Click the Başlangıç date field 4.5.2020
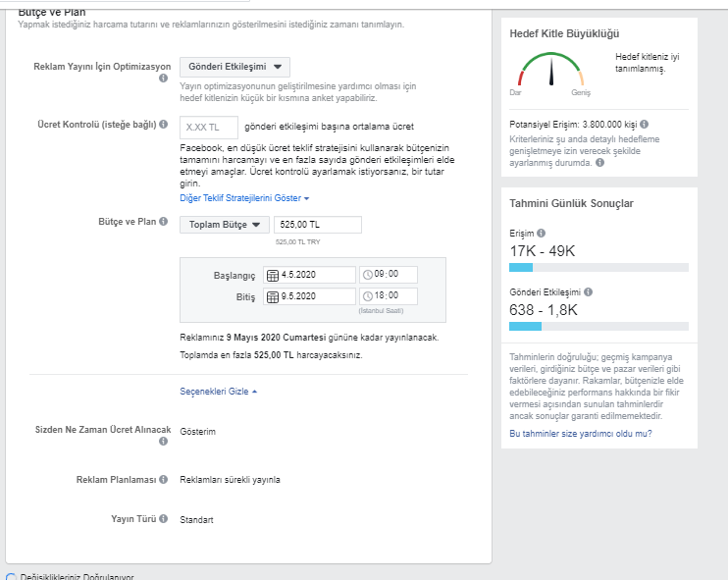 click(x=309, y=275)
